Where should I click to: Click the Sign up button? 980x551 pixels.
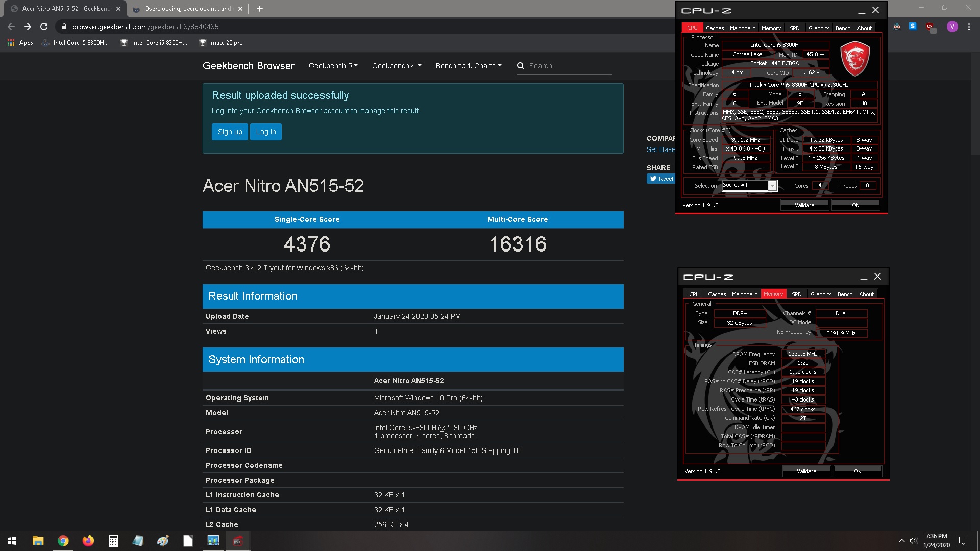coord(230,132)
